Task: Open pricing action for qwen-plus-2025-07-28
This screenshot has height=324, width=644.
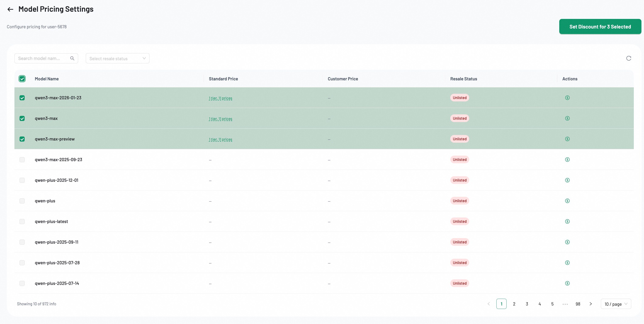Action: pos(567,263)
